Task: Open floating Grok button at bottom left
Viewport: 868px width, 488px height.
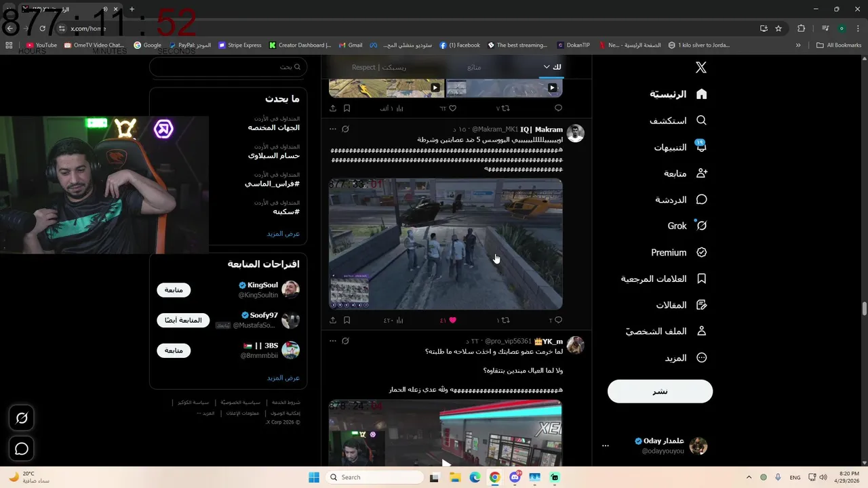Action: (x=22, y=418)
